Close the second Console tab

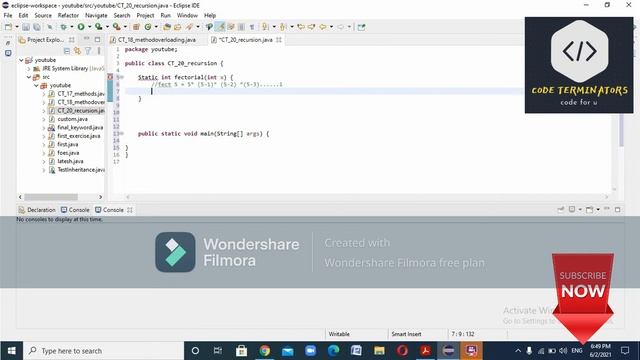coord(130,210)
